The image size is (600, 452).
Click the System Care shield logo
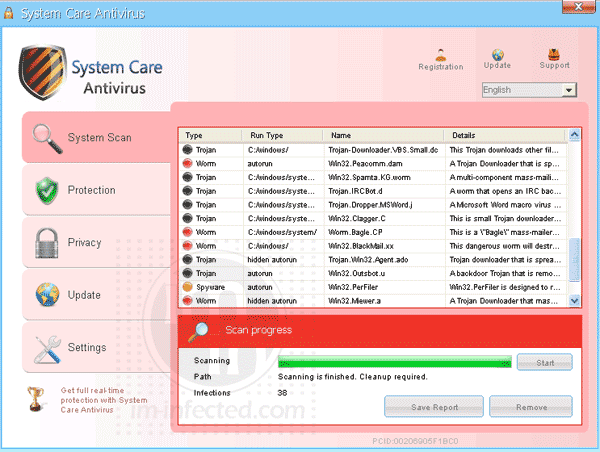(x=42, y=72)
